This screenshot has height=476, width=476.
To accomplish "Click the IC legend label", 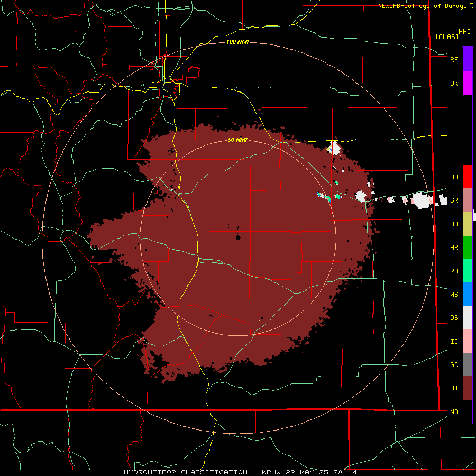I will pos(454,341).
